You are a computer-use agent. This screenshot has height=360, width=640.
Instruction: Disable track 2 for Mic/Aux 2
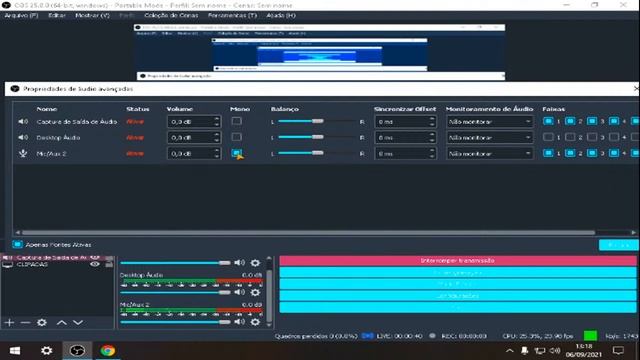570,153
